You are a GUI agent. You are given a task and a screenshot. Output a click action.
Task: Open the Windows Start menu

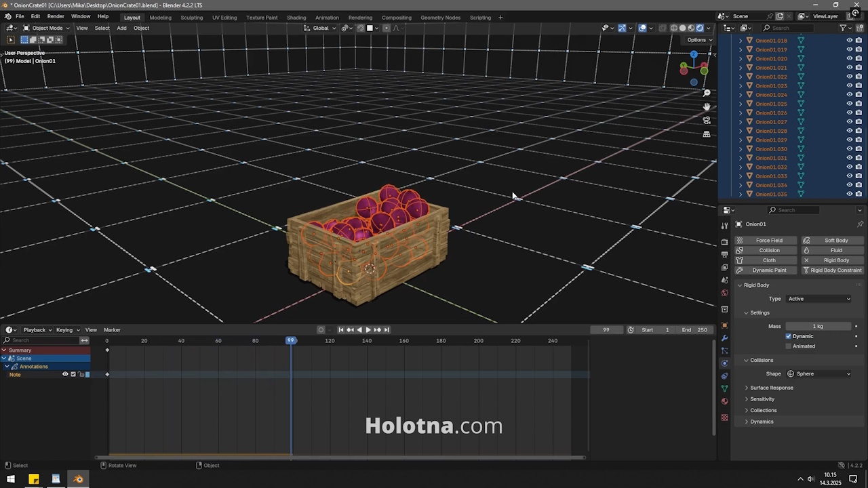coord(10,479)
